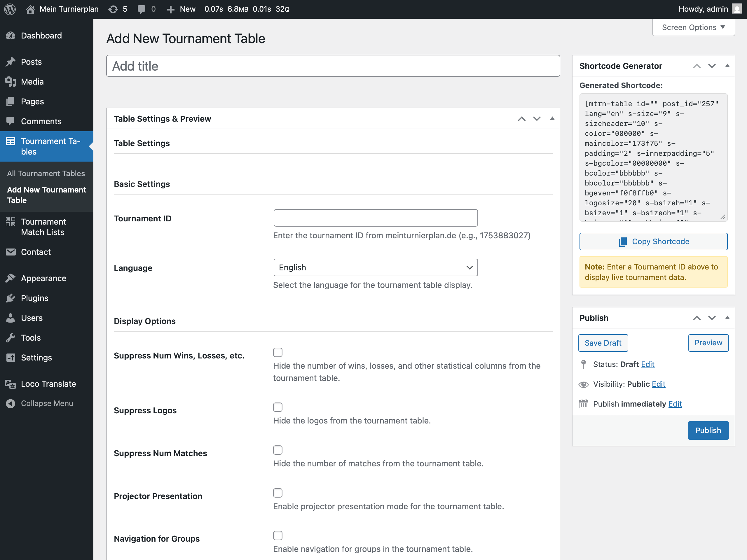Click the Plugins plug icon
The width and height of the screenshot is (747, 560).
tap(11, 298)
